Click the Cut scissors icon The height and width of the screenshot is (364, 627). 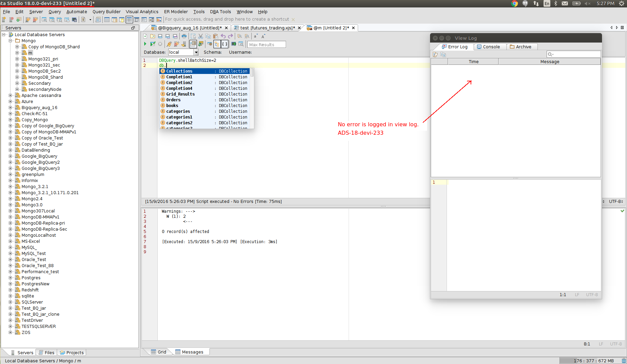pyautogui.click(x=201, y=36)
